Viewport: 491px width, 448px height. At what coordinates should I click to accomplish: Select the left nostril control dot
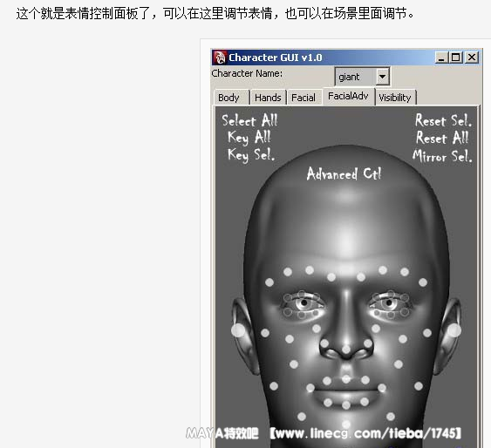point(324,343)
